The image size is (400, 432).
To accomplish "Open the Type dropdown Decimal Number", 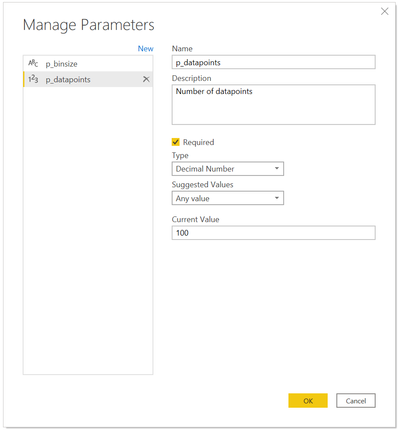I will pyautogui.click(x=228, y=169).
